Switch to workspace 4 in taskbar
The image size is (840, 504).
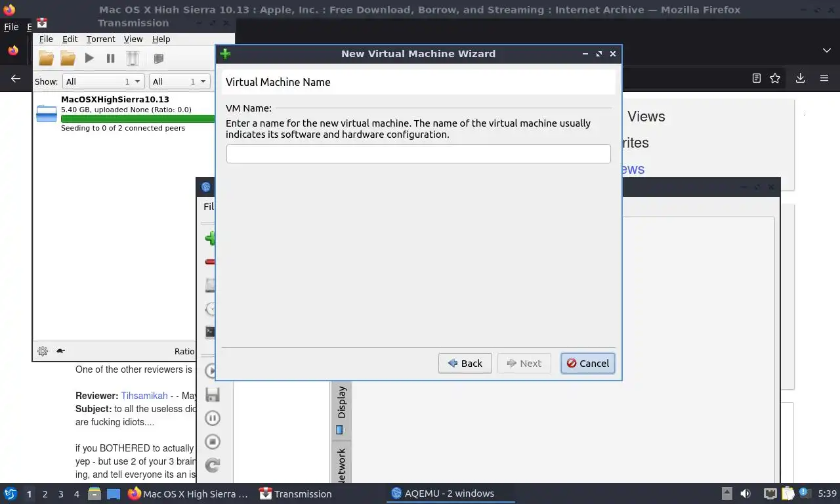pyautogui.click(x=76, y=494)
